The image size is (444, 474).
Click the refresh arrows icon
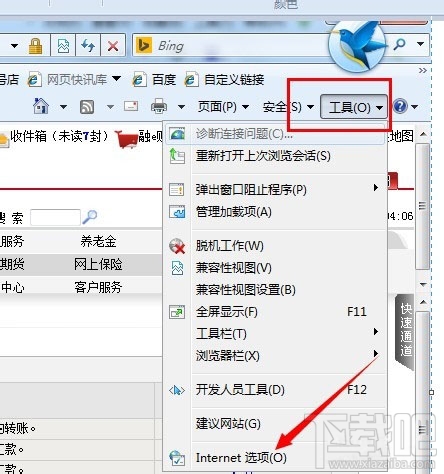point(88,46)
